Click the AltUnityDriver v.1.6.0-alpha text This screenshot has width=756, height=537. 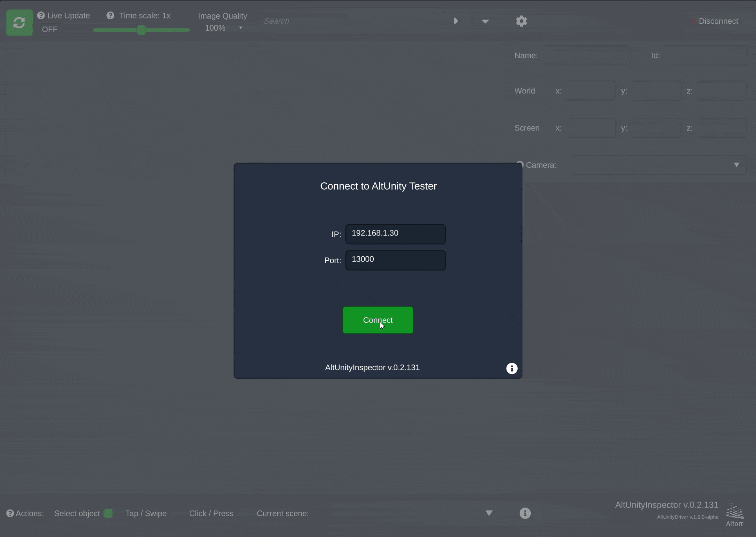pos(688,517)
